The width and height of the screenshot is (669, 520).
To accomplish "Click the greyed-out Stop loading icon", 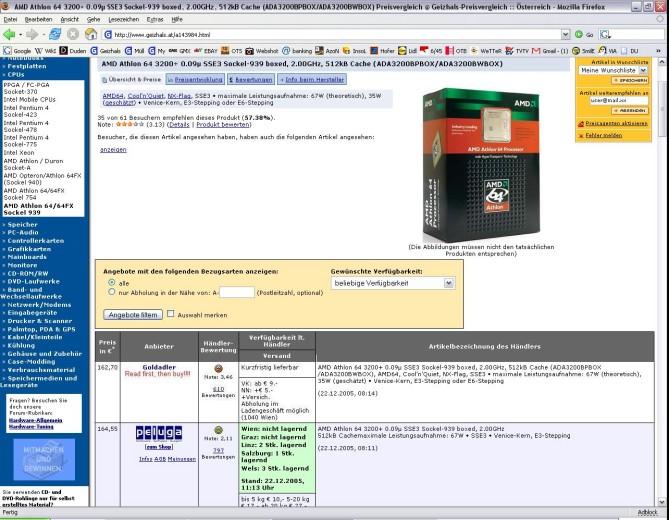I will tap(73, 34).
